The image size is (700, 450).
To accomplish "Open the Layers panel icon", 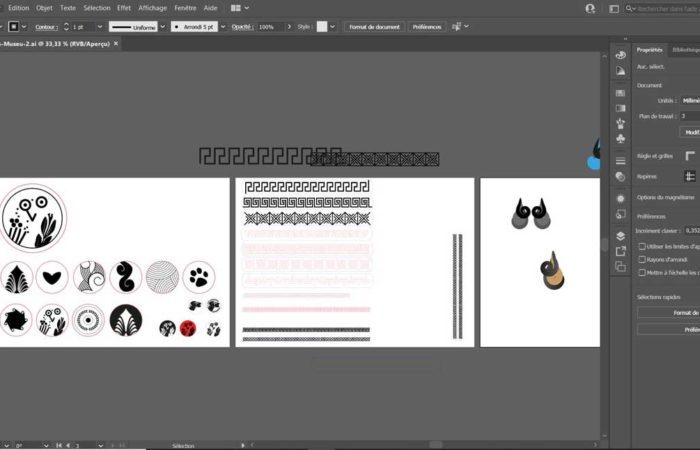I will [x=620, y=236].
